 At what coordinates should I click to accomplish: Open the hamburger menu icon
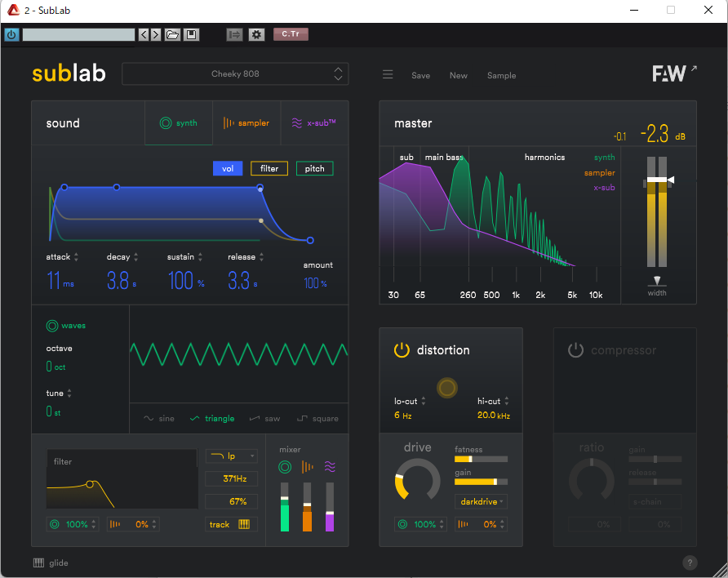click(388, 74)
